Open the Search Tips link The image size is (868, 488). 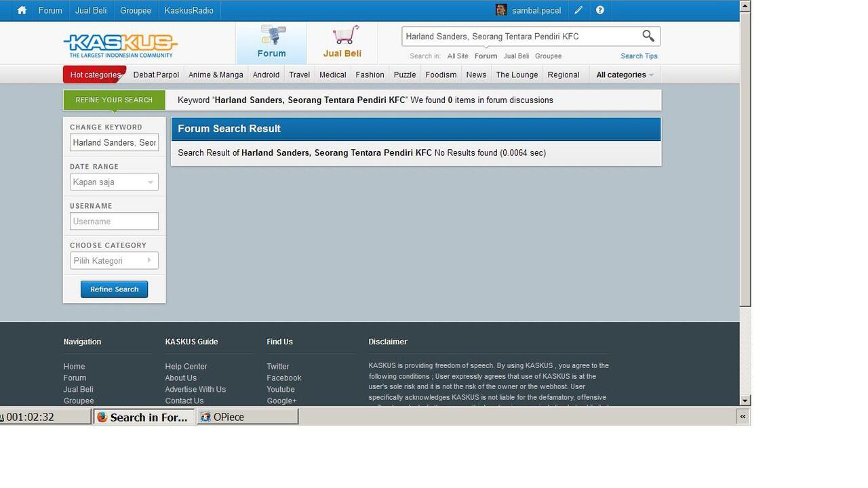pyautogui.click(x=639, y=56)
